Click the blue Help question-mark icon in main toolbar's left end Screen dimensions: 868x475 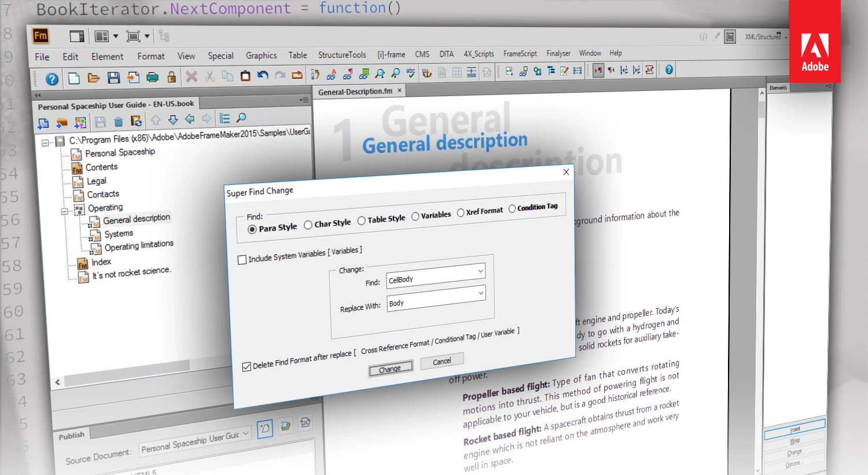(52, 79)
